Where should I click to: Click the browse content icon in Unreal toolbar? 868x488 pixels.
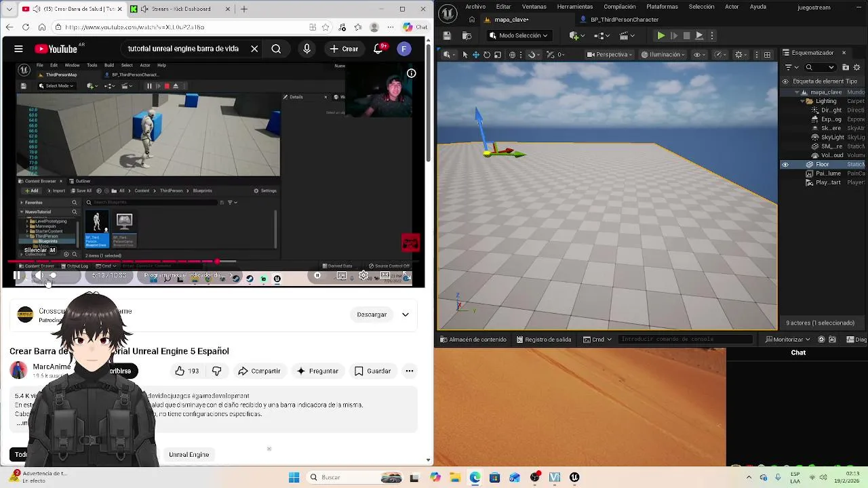pyautogui.click(x=467, y=35)
